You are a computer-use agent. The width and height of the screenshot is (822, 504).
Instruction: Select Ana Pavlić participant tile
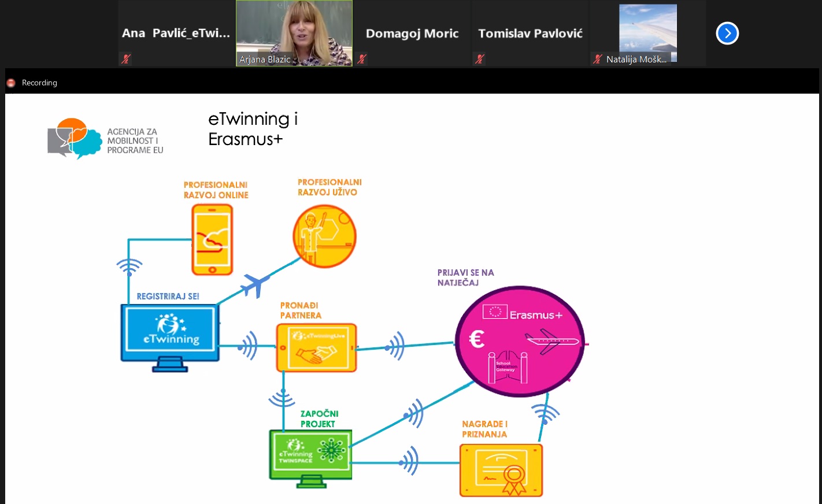click(x=176, y=34)
